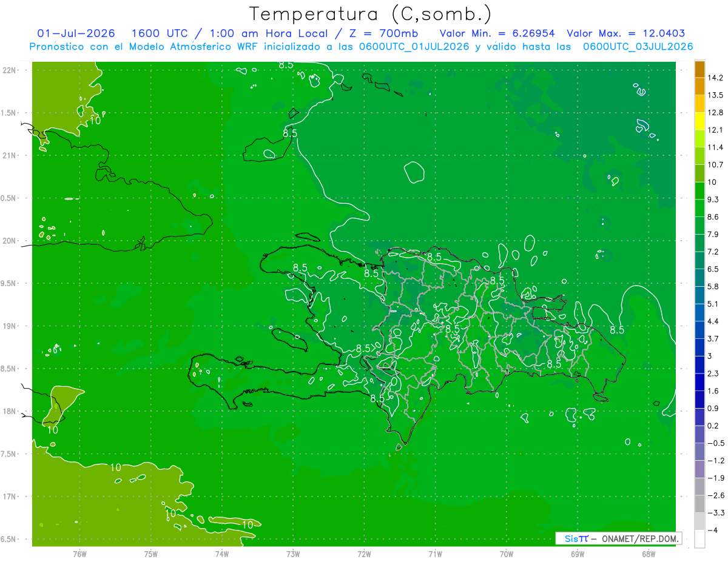Click latitude axis label "1.5N"
This screenshot has width=728, height=562.
pyautogui.click(x=9, y=113)
